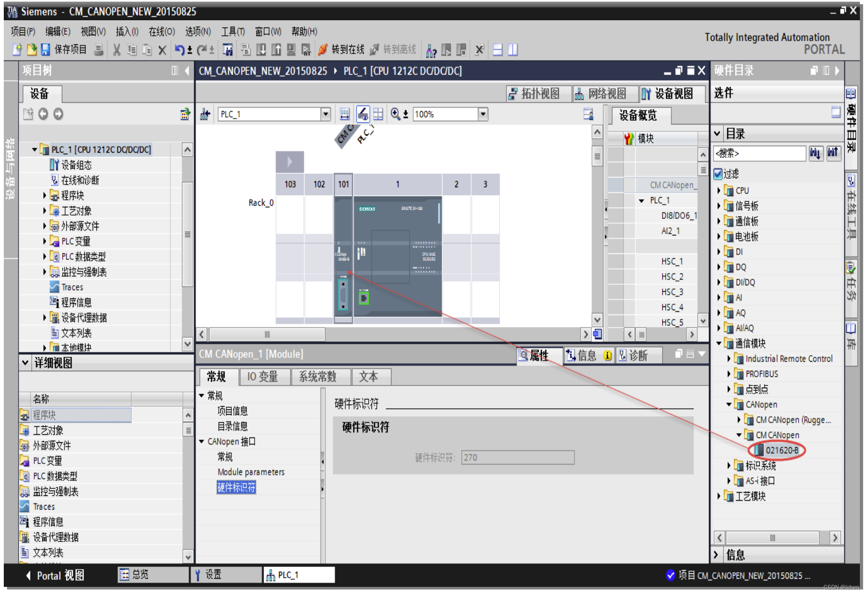Click the upload from device icon
This screenshot has width=868, height=595.
tap(276, 50)
